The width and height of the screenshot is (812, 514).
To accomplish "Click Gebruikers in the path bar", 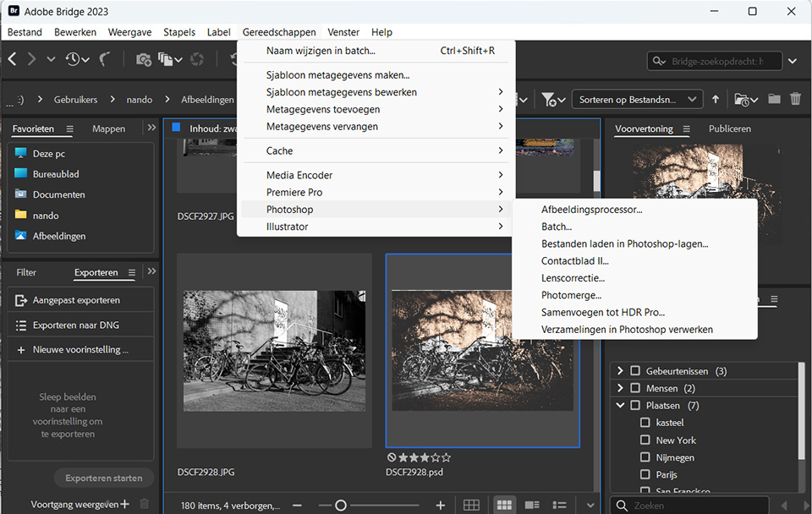I will pos(75,100).
